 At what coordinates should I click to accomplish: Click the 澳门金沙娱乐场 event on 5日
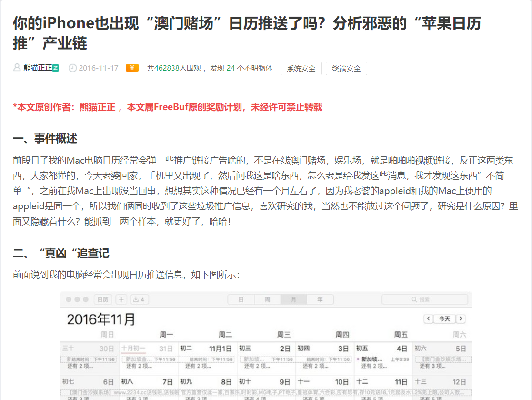(443, 359)
